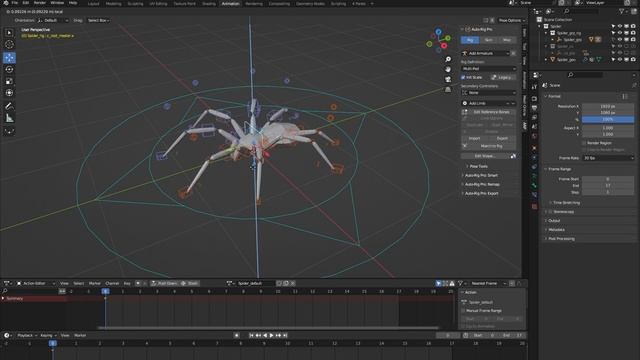Viewport: 640px width, 360px height.
Task: Jump to start frame in timeline
Action: click(x=251, y=335)
